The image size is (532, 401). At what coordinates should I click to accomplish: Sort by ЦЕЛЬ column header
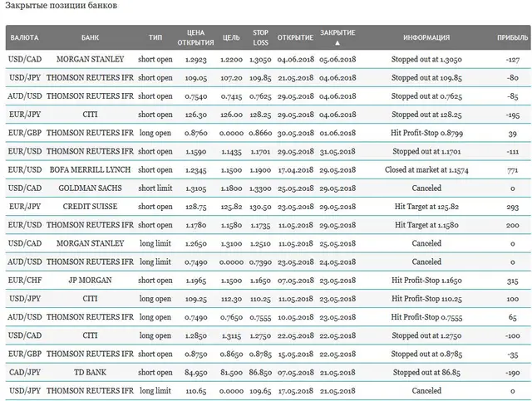click(x=231, y=37)
